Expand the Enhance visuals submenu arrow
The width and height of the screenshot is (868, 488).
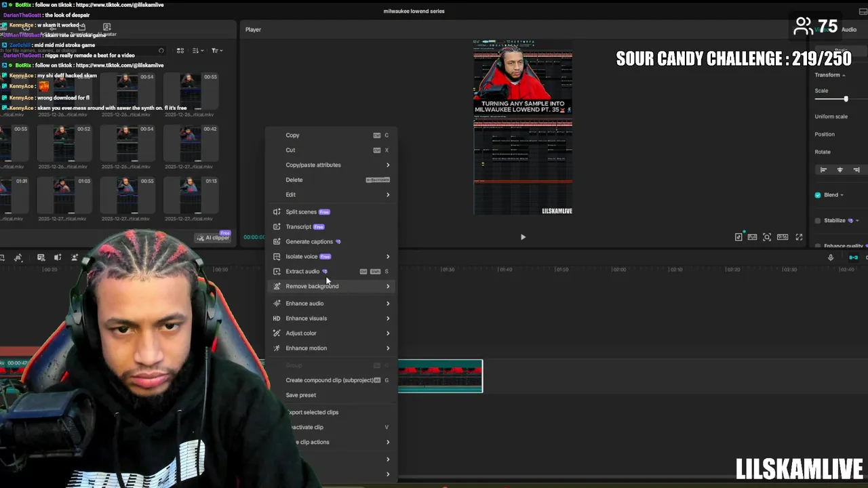click(x=388, y=319)
